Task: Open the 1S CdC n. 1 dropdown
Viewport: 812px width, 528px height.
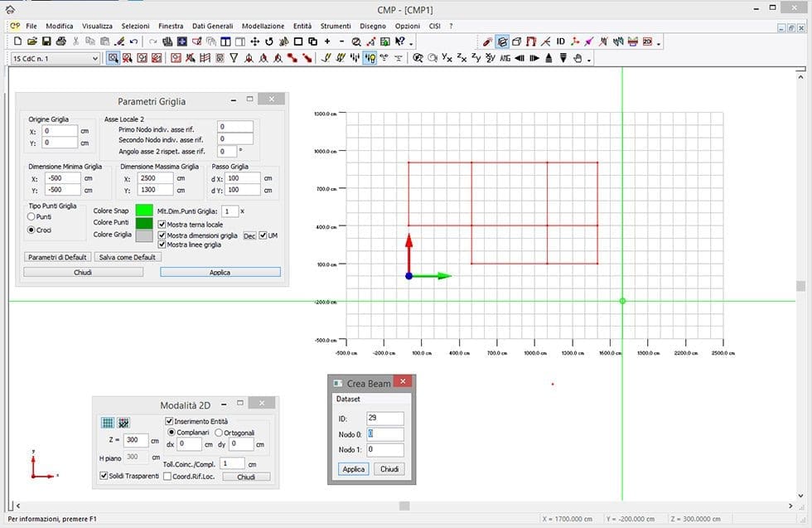Action: point(94,58)
